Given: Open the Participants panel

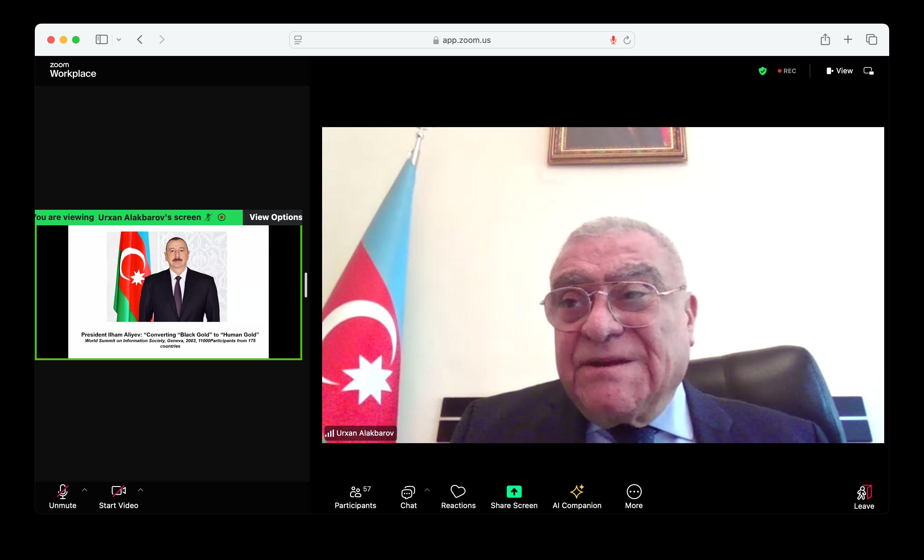Looking at the screenshot, I should (x=355, y=496).
